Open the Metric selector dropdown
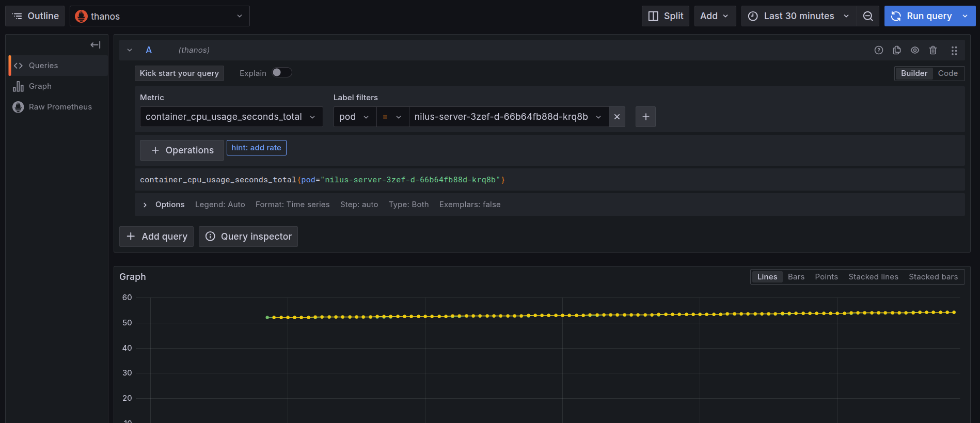Screen dimensions: 980x423 pyautogui.click(x=231, y=117)
